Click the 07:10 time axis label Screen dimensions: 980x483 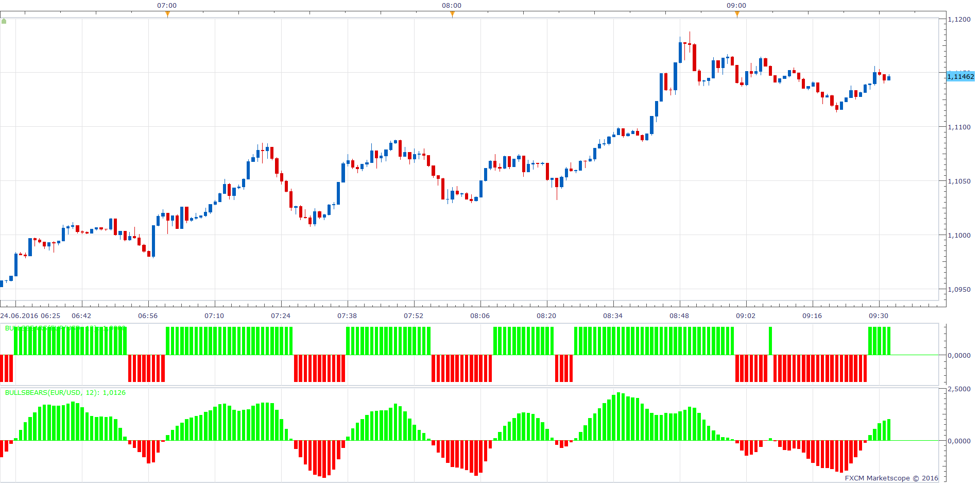pyautogui.click(x=214, y=315)
